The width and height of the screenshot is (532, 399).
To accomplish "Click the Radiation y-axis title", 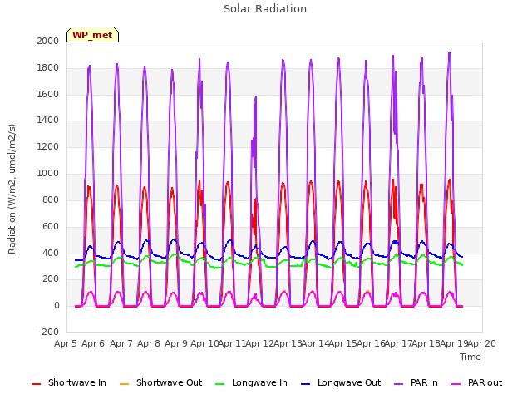I will point(12,189).
